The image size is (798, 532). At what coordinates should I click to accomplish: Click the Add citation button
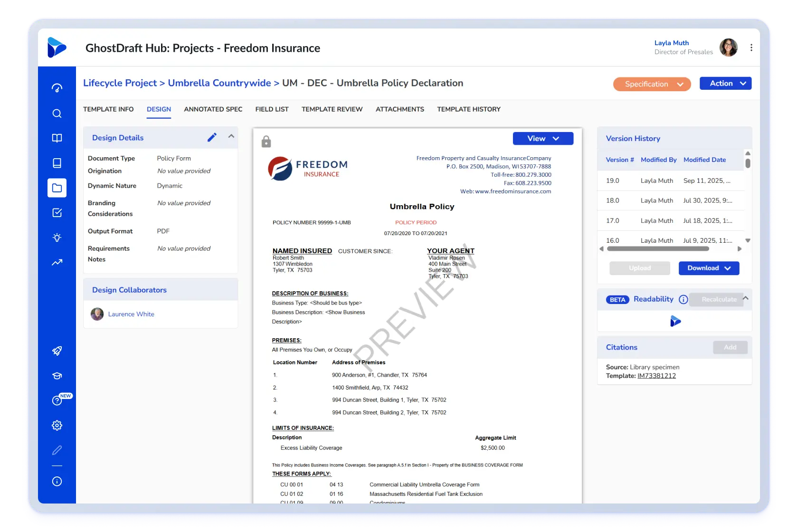730,347
